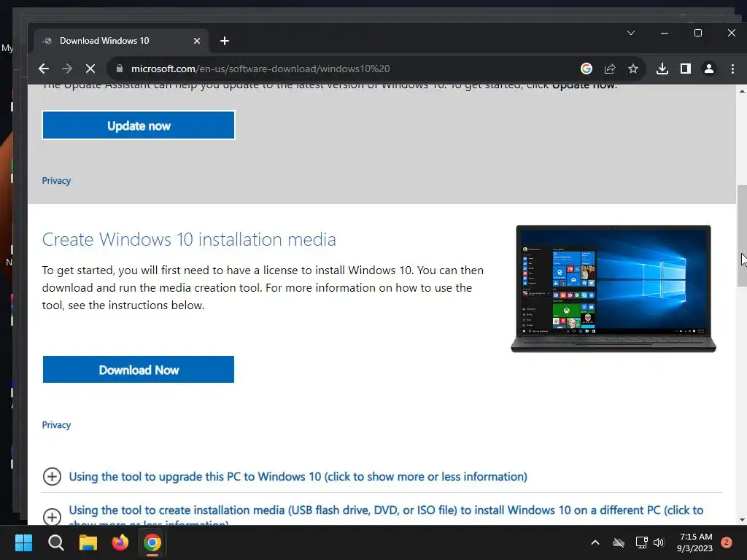Open Privacy link under Download Now
Viewport: 747px width, 560px height.
click(56, 425)
